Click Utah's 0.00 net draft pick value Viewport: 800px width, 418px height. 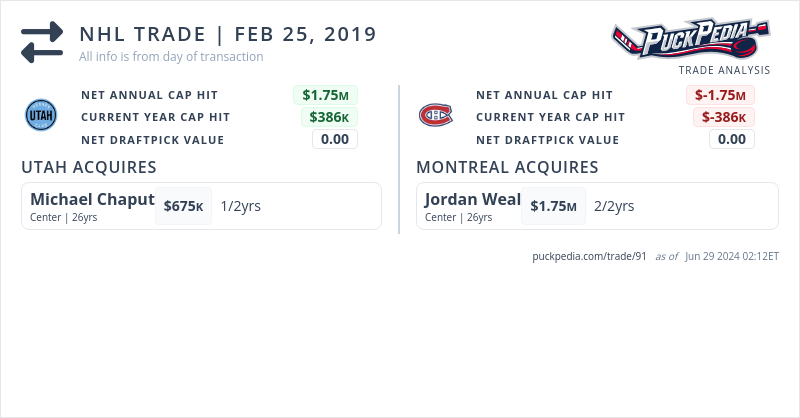pyautogui.click(x=334, y=139)
